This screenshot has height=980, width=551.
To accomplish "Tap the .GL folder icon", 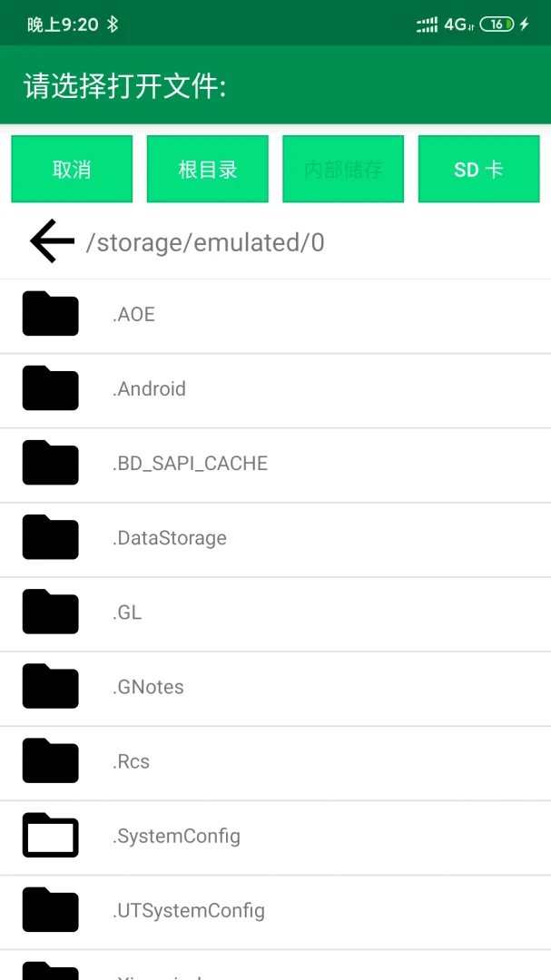I will [x=51, y=612].
